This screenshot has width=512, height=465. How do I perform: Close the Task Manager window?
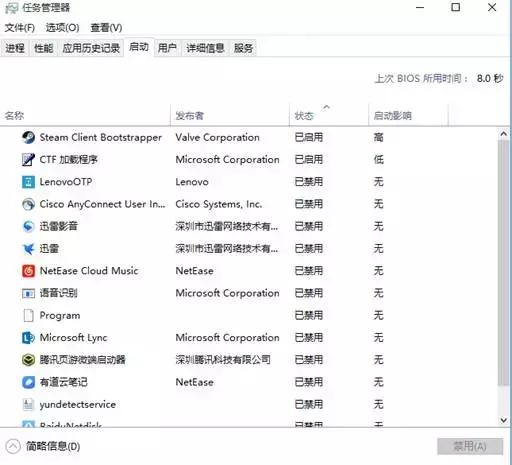coord(492,7)
